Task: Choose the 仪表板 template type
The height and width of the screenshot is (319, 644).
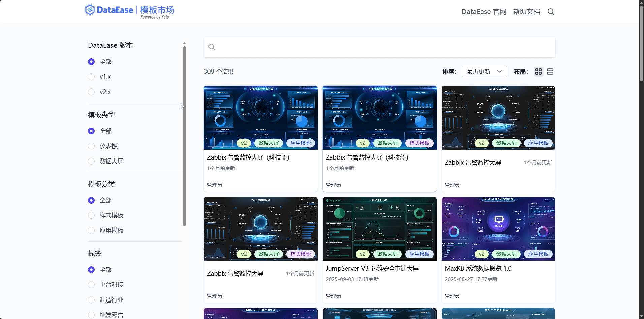Action: (x=91, y=146)
